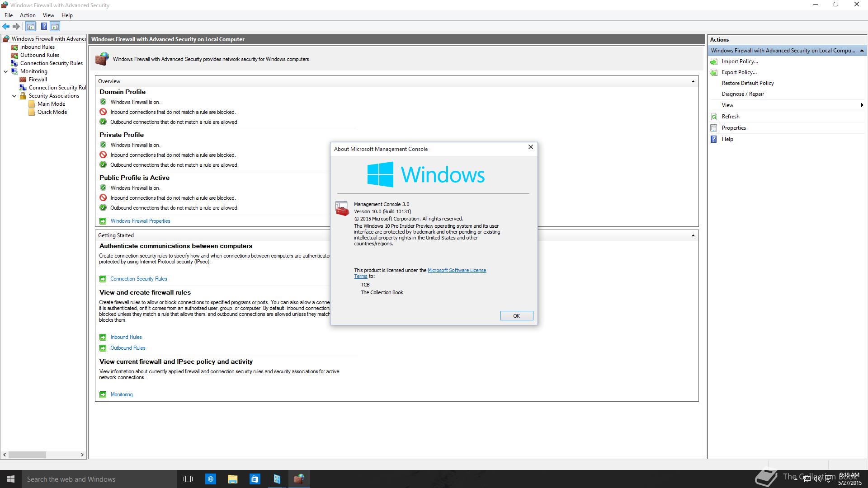Viewport: 868px width, 488px height.
Task: Click Restore Default Policy
Action: [748, 83]
